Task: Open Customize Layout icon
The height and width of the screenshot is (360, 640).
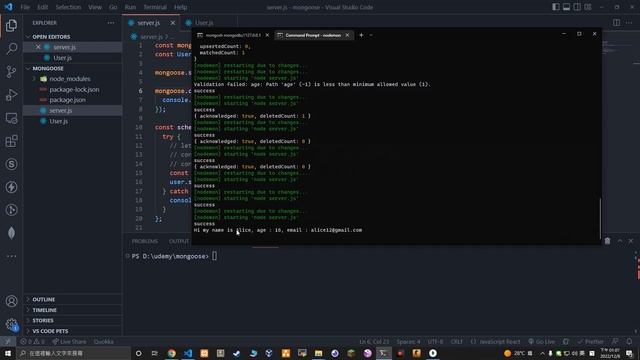Action: (x=588, y=7)
